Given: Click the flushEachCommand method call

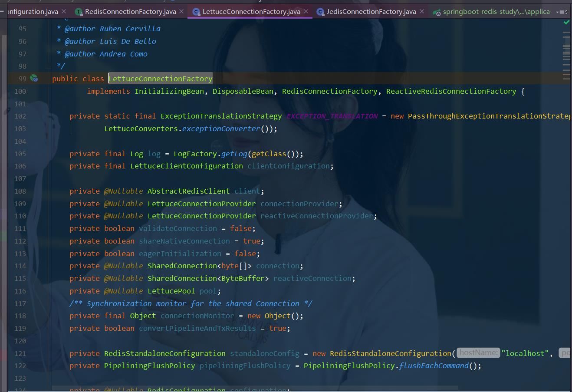Looking at the screenshot, I should 434,366.
